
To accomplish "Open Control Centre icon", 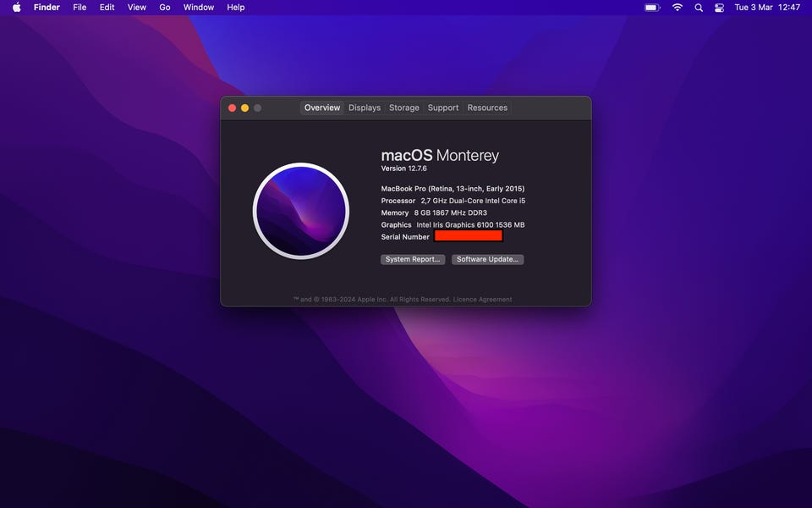I will pos(719,8).
